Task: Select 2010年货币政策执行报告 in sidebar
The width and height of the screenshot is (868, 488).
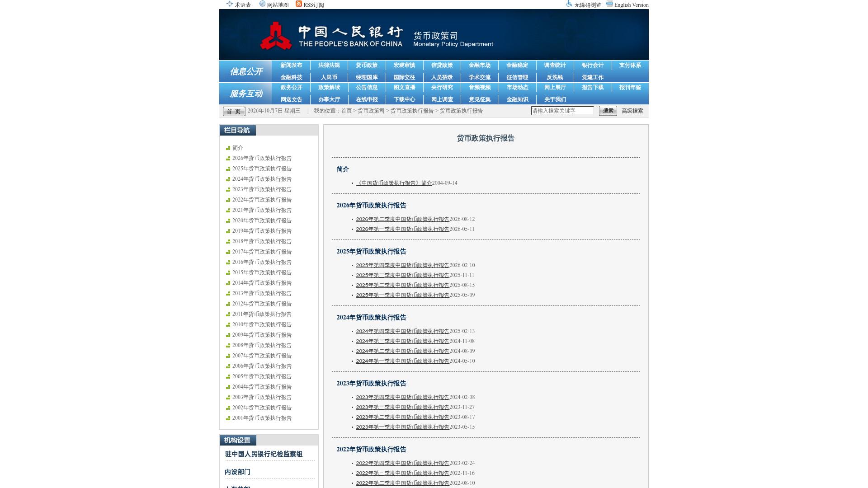Action: pos(262,325)
